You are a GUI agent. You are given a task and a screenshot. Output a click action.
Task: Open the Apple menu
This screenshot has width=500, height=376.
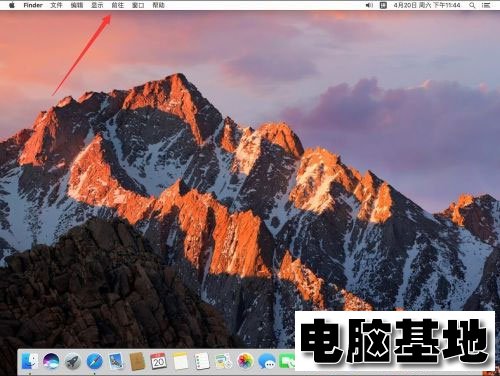point(12,5)
